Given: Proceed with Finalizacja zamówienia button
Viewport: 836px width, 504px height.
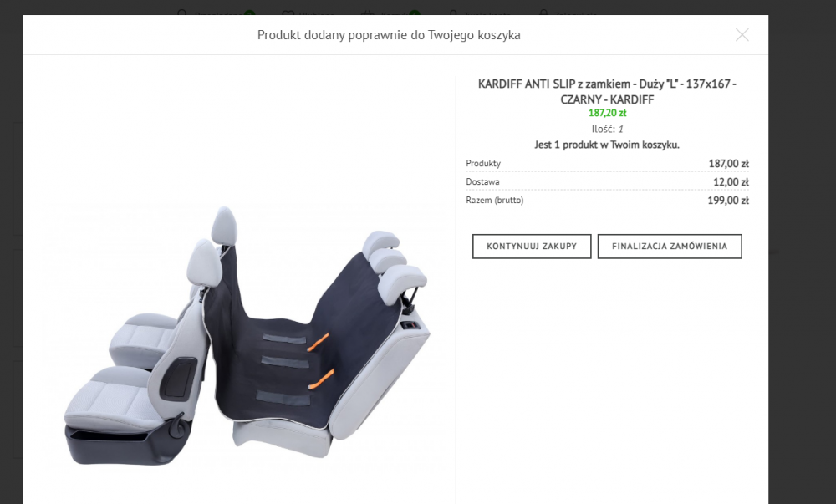Looking at the screenshot, I should pyautogui.click(x=669, y=246).
